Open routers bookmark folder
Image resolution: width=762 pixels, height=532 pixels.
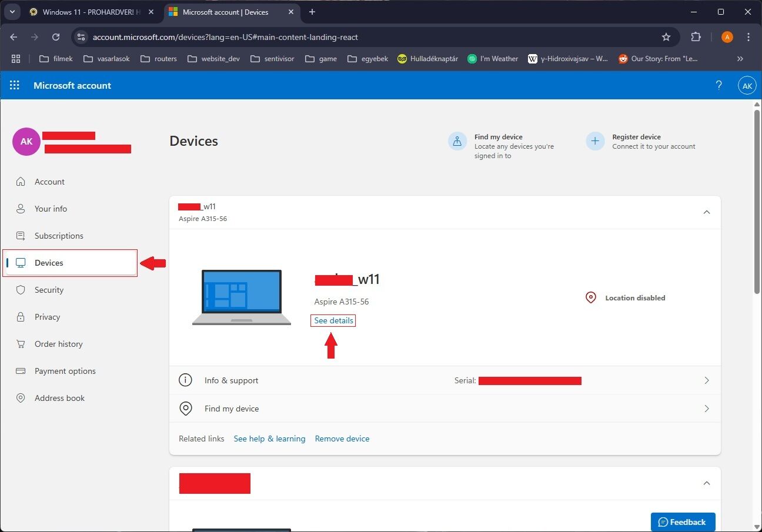point(159,59)
